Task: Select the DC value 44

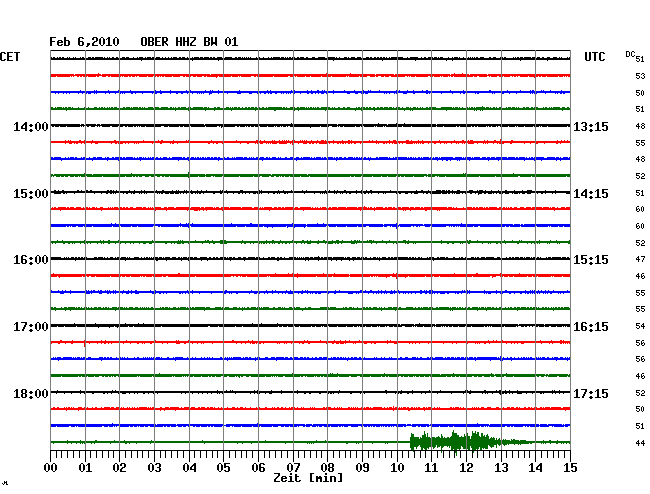Action: pyautogui.click(x=640, y=443)
